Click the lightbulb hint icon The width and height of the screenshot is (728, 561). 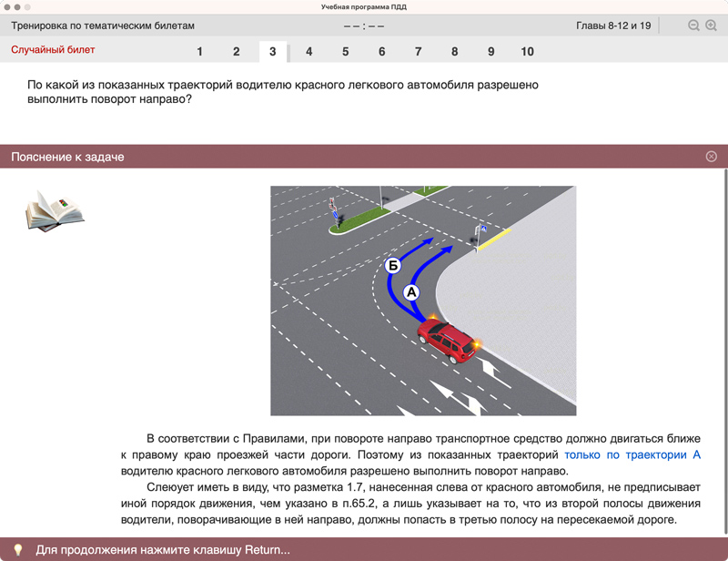tap(17, 550)
